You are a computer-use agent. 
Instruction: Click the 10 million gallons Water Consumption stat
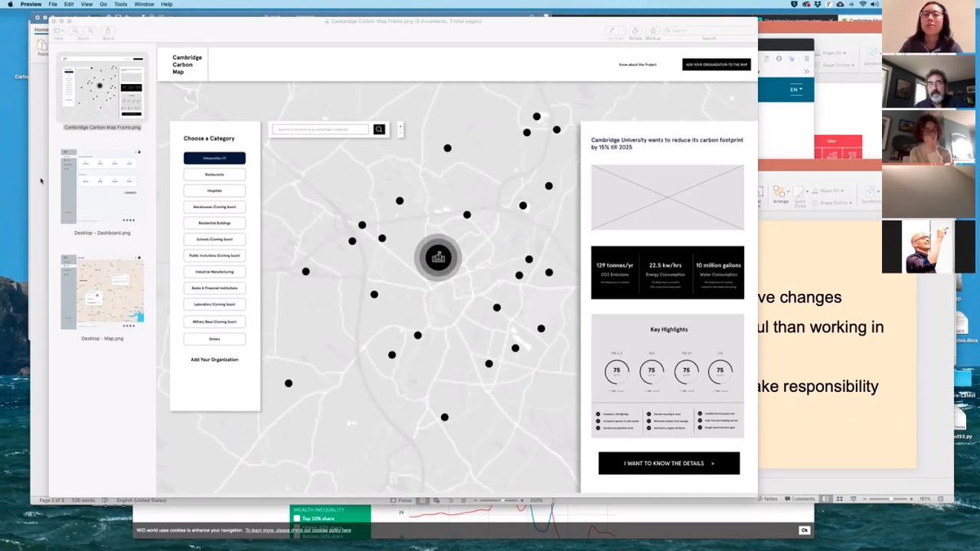click(717, 272)
